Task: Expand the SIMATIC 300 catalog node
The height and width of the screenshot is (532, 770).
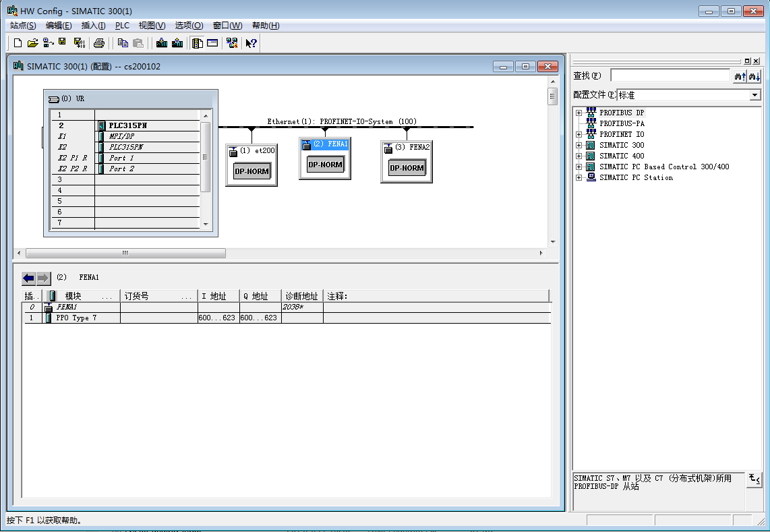Action: (579, 146)
